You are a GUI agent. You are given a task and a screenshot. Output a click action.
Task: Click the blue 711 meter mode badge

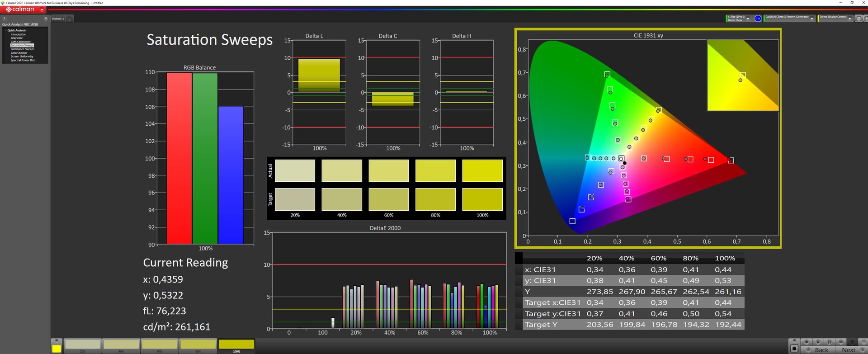coord(758,19)
